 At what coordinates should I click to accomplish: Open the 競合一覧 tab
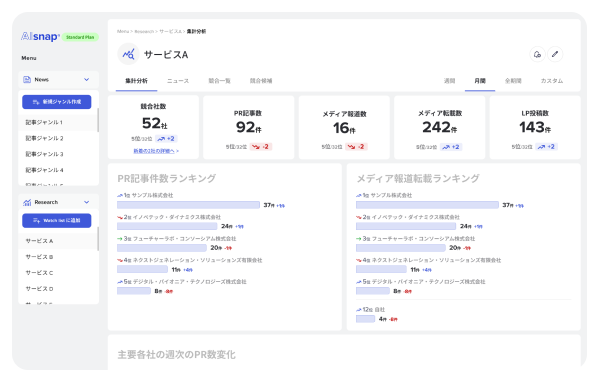coord(219,81)
